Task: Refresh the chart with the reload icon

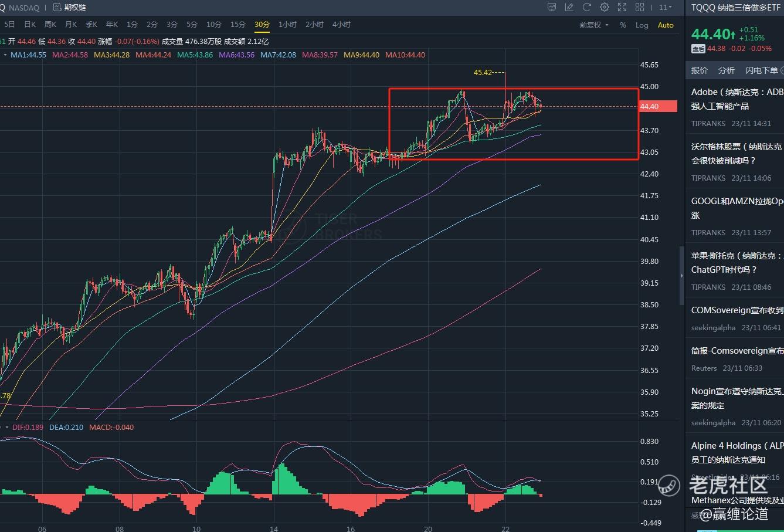Action: (586, 8)
